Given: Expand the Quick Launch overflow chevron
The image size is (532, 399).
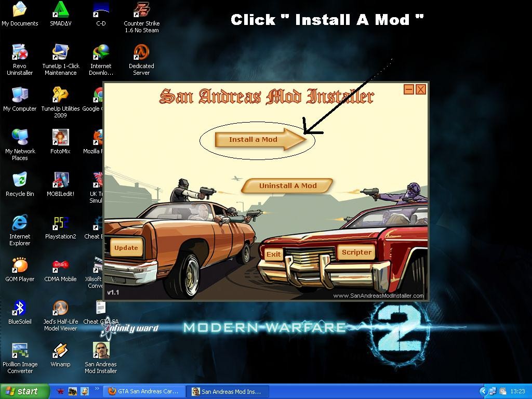Looking at the screenshot, I should pos(96,389).
